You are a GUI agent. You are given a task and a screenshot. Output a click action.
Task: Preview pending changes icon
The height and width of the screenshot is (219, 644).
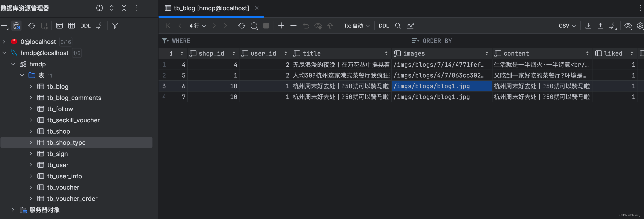[318, 26]
